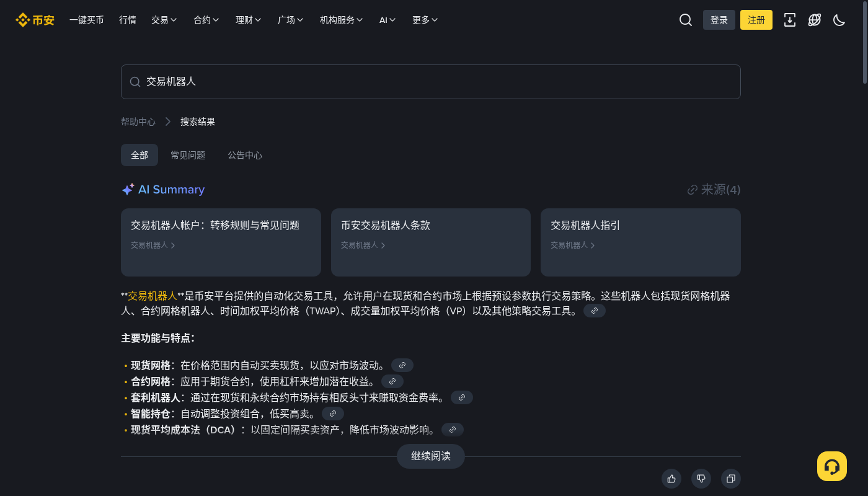Click the thumbs down feedback icon
The width and height of the screenshot is (868, 496).
pyautogui.click(x=701, y=479)
